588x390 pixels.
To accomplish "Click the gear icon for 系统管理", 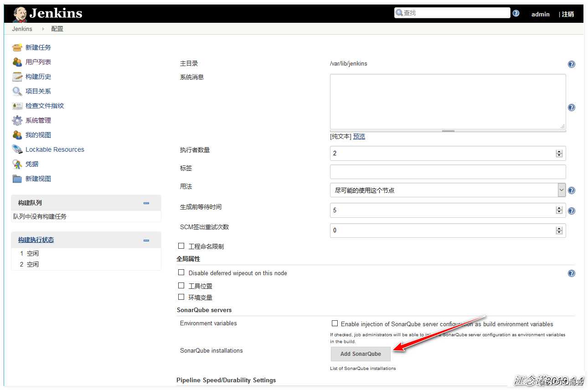I will [17, 120].
